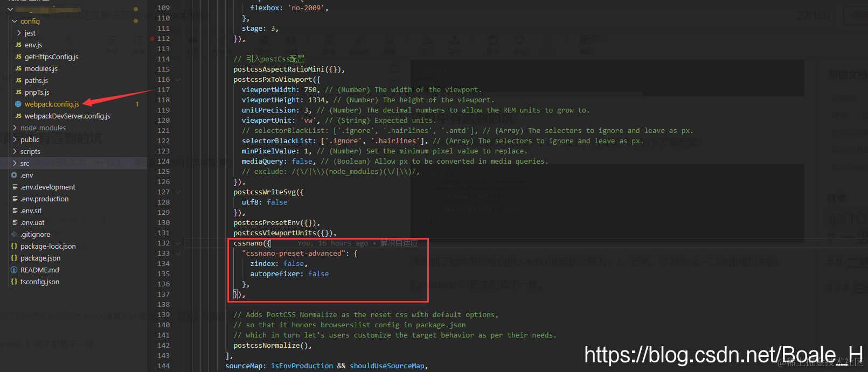Click the braces icon of package-lock.json
This screenshot has height=372, width=868.
[x=14, y=247]
